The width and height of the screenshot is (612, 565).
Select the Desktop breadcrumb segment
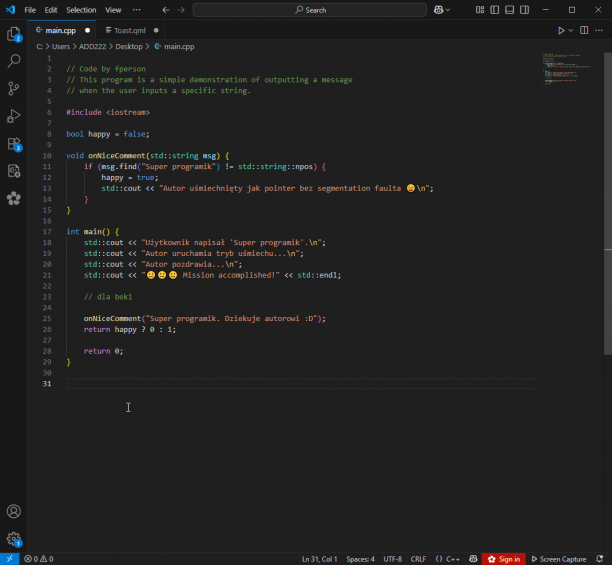click(129, 46)
